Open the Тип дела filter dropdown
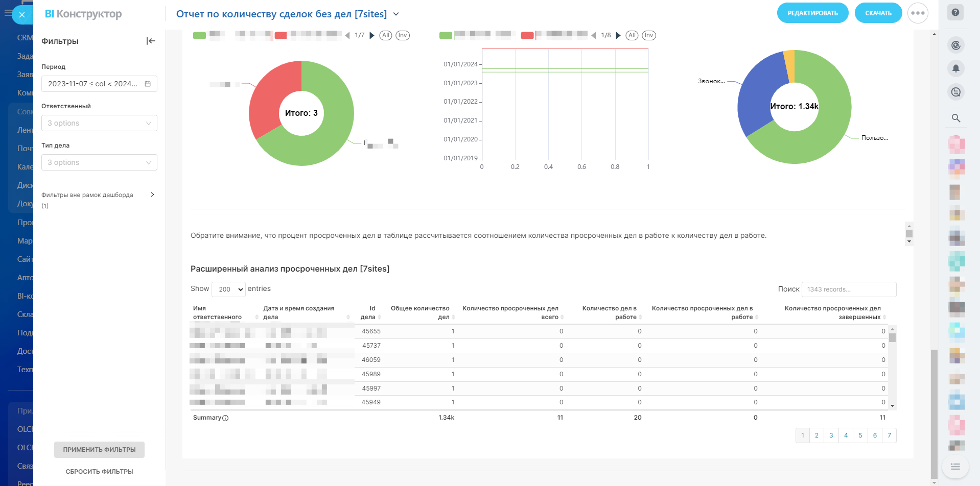 point(99,162)
